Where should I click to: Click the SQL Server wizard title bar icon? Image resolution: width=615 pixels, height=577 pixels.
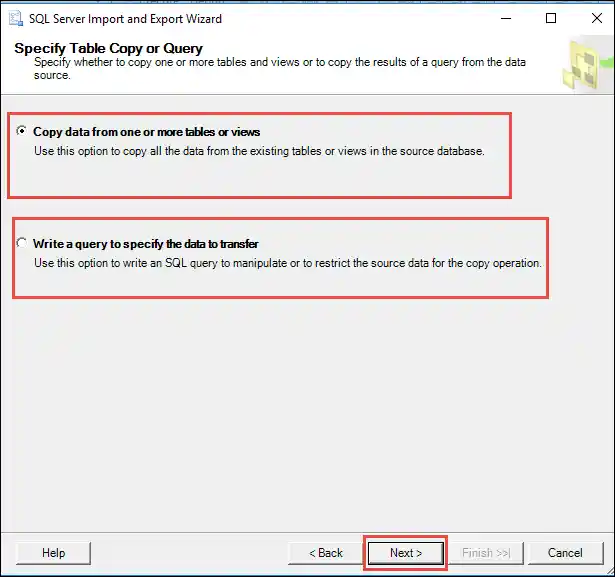pos(16,18)
